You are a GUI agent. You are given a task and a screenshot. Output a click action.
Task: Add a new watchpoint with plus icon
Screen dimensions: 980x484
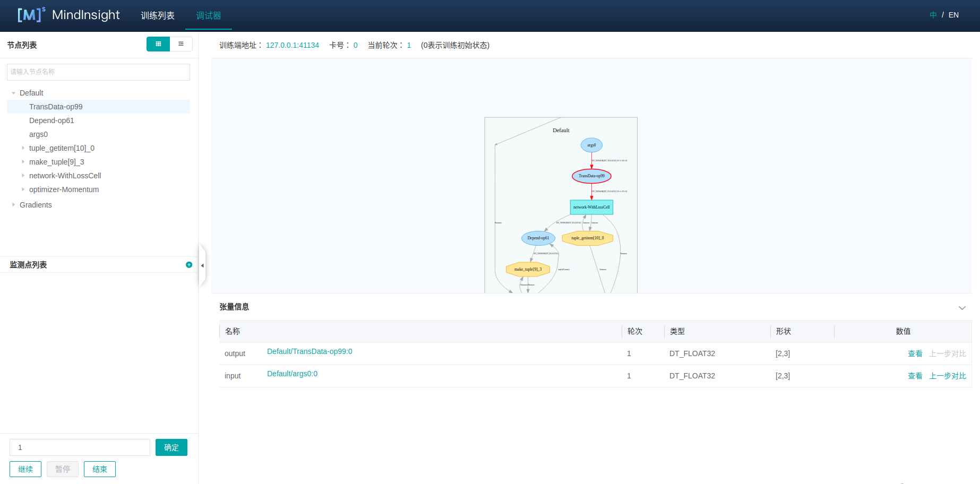[189, 265]
